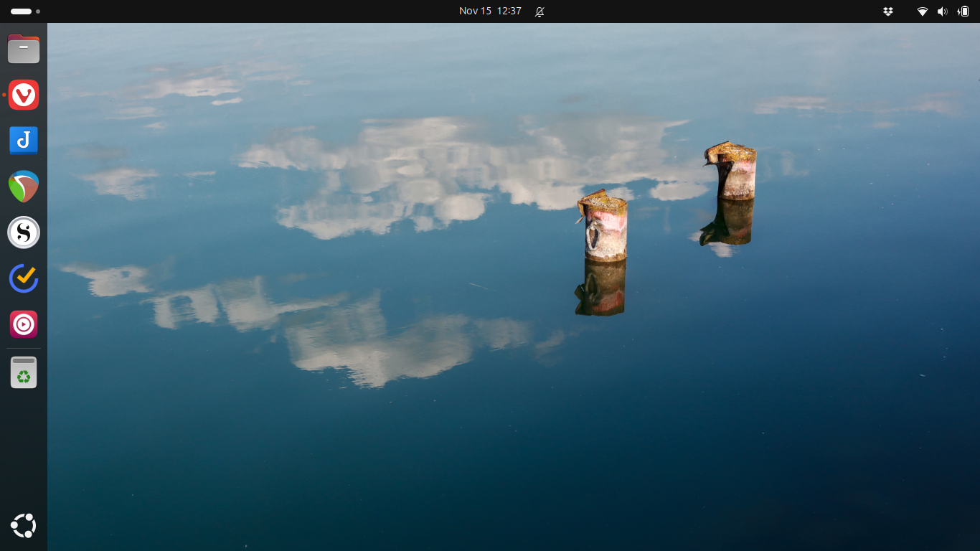Launch the TickTick checkmark app
This screenshot has height=551, width=980.
tap(24, 278)
